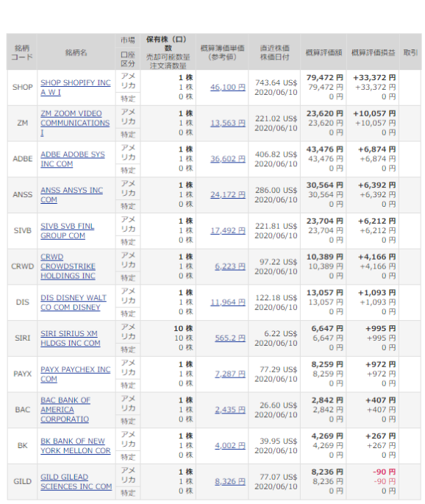
Task: Select the ZM ticker code cell
Action: [22, 123]
